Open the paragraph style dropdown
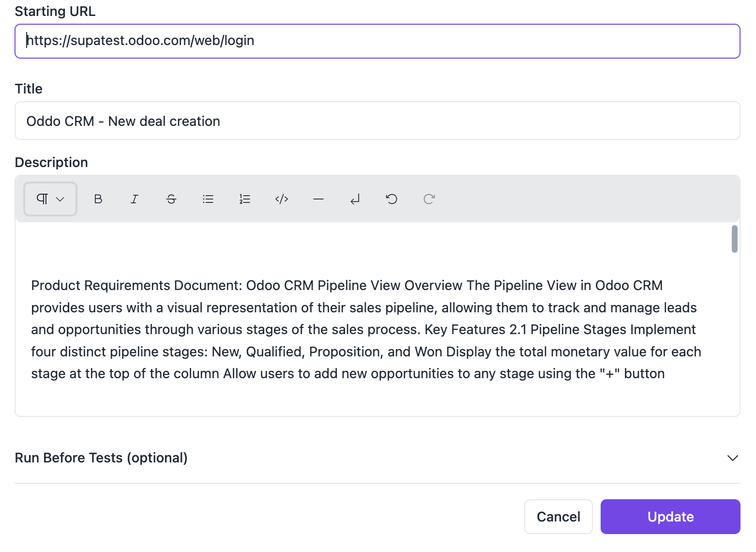 [50, 199]
